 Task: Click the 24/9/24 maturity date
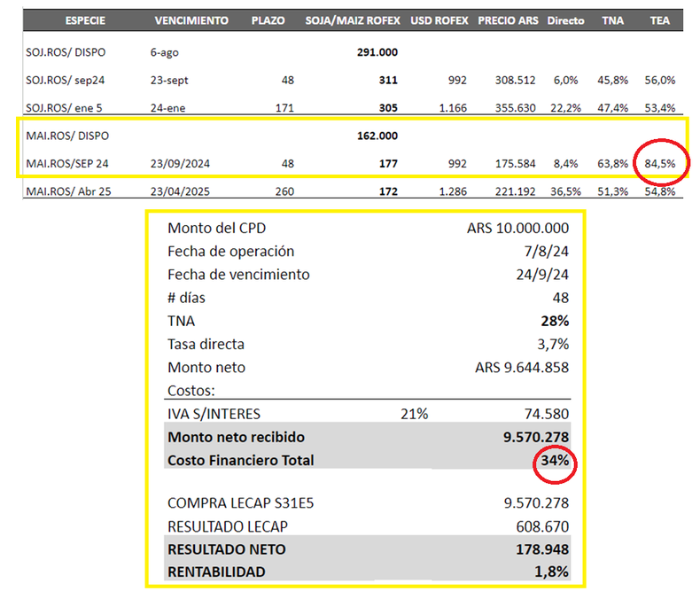[542, 275]
